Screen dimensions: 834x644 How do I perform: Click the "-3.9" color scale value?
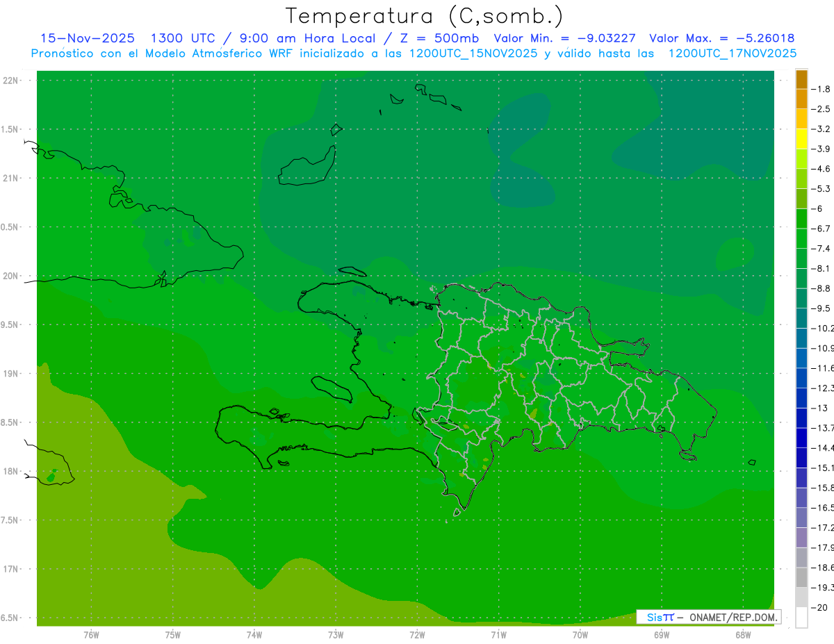tap(821, 149)
